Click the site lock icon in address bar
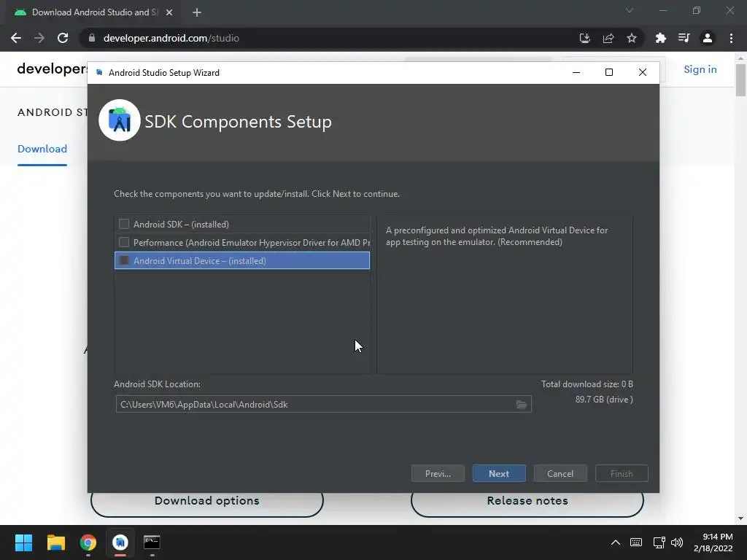 pos(92,38)
